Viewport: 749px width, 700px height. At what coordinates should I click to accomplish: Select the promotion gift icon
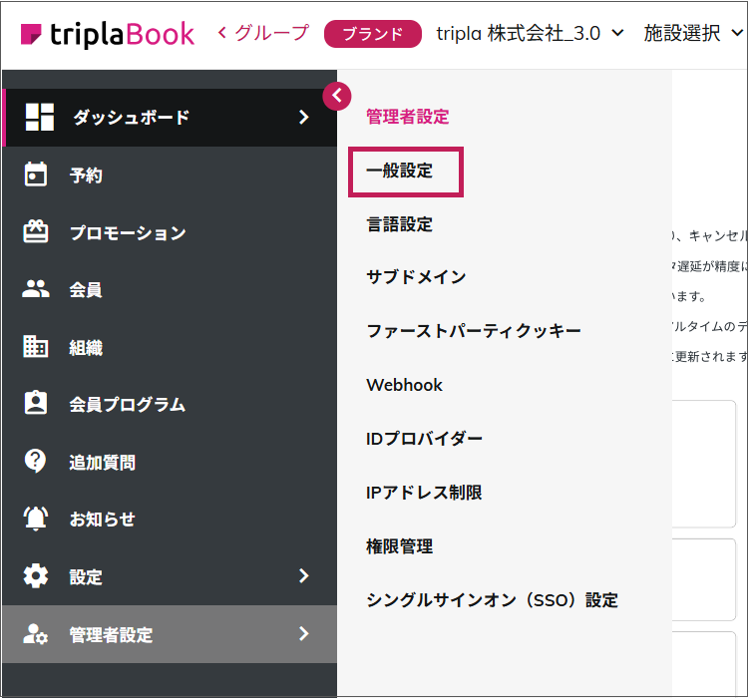click(x=36, y=232)
